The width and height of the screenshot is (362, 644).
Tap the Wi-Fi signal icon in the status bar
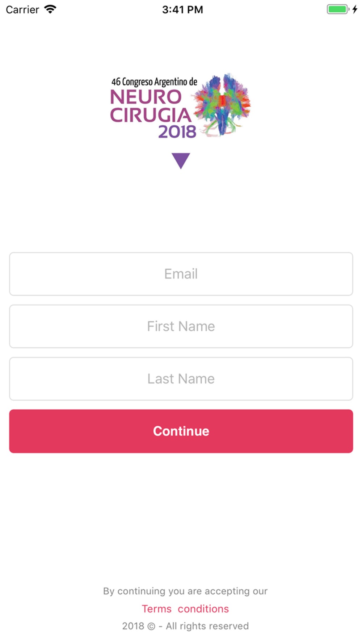50,9
